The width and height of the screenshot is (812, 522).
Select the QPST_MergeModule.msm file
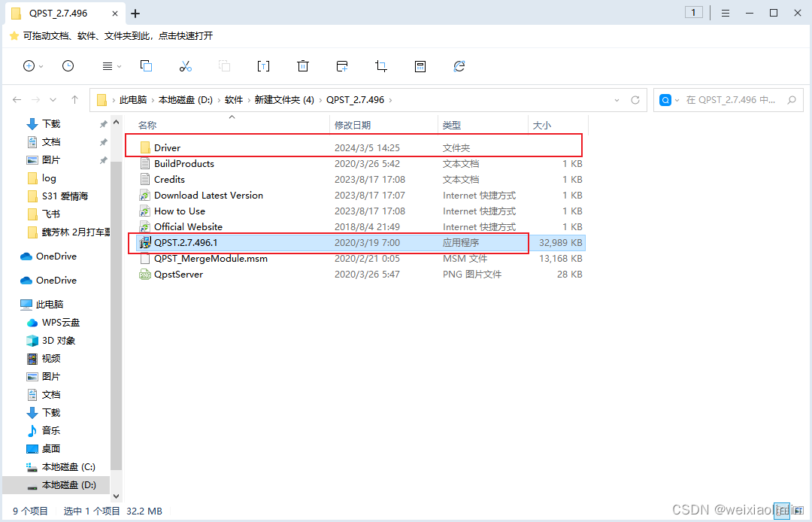point(360,259)
